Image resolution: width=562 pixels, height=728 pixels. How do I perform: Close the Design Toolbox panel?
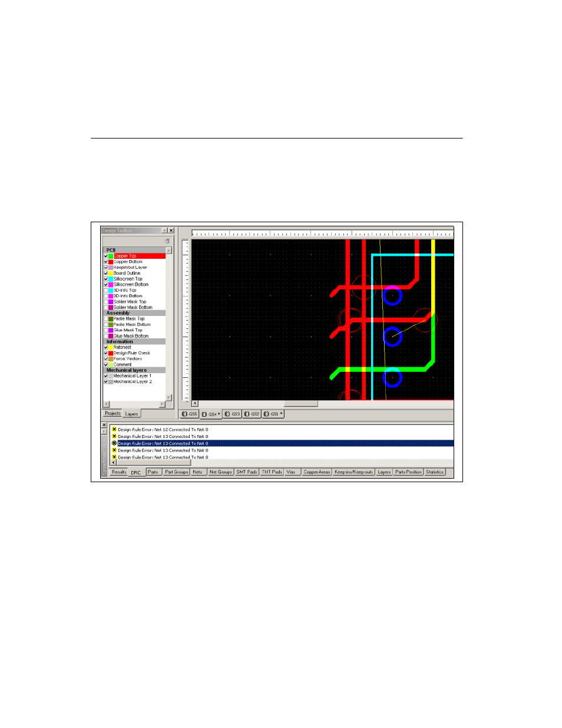coord(171,230)
